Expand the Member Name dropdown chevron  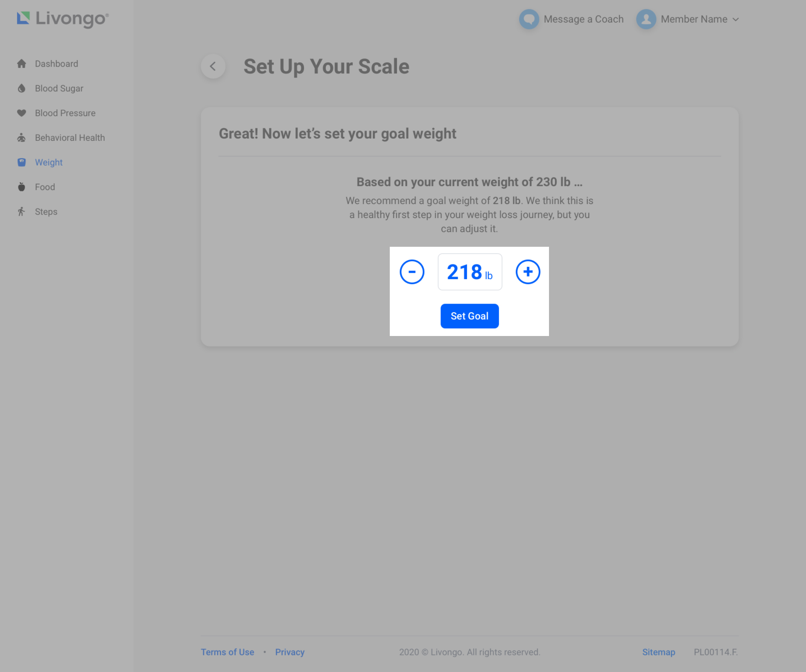(x=736, y=19)
